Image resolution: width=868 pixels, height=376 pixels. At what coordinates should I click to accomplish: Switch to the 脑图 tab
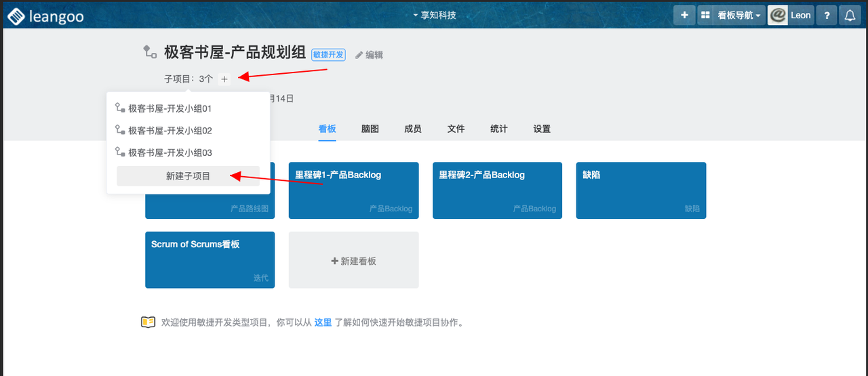coord(370,129)
